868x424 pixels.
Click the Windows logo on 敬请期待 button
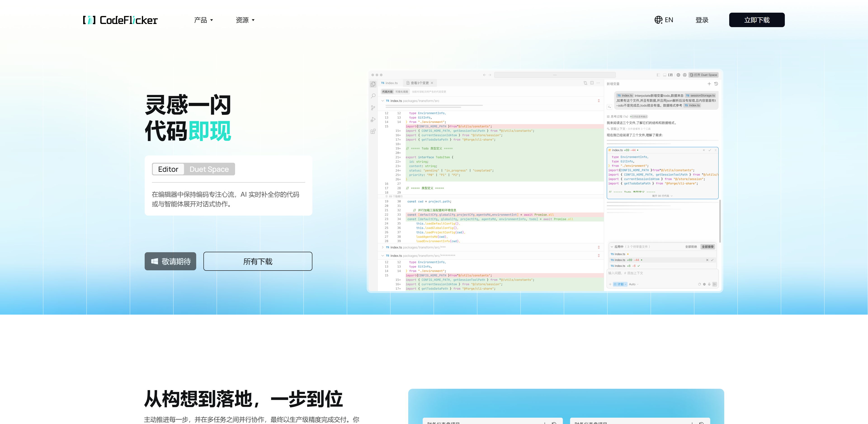(x=155, y=261)
